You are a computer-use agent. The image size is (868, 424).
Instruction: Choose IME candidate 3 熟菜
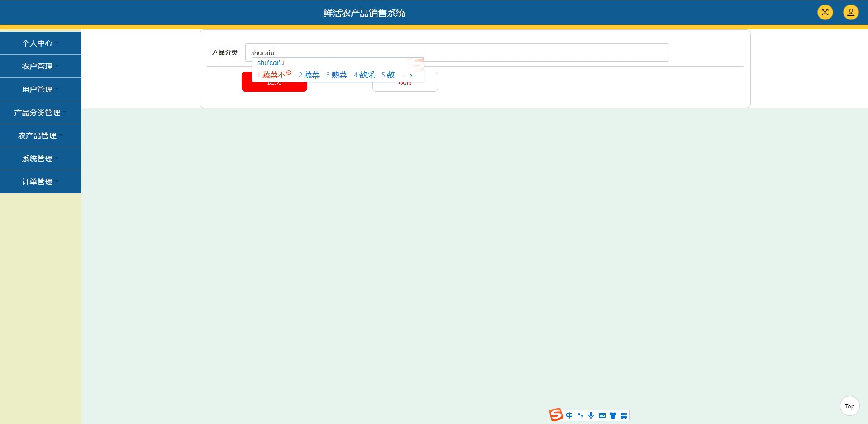tap(337, 75)
